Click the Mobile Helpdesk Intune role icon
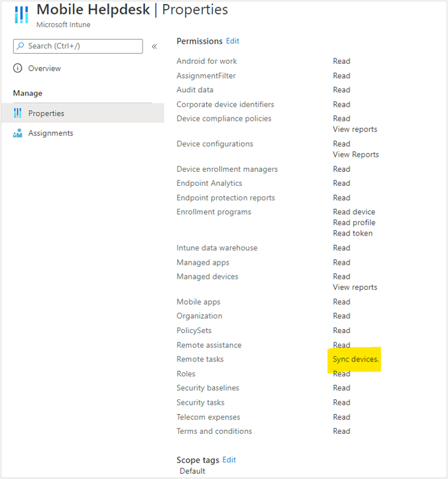448x479 pixels. (x=21, y=15)
